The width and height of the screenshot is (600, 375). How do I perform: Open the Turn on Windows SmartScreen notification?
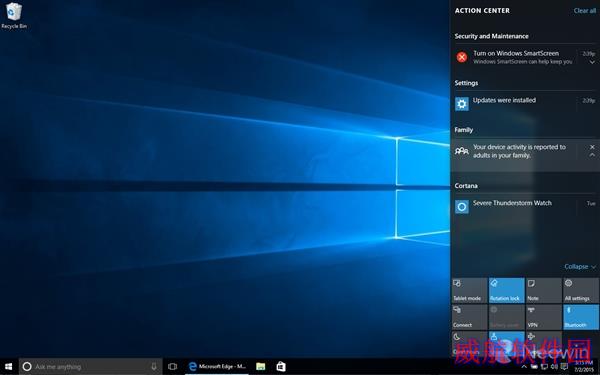point(525,57)
